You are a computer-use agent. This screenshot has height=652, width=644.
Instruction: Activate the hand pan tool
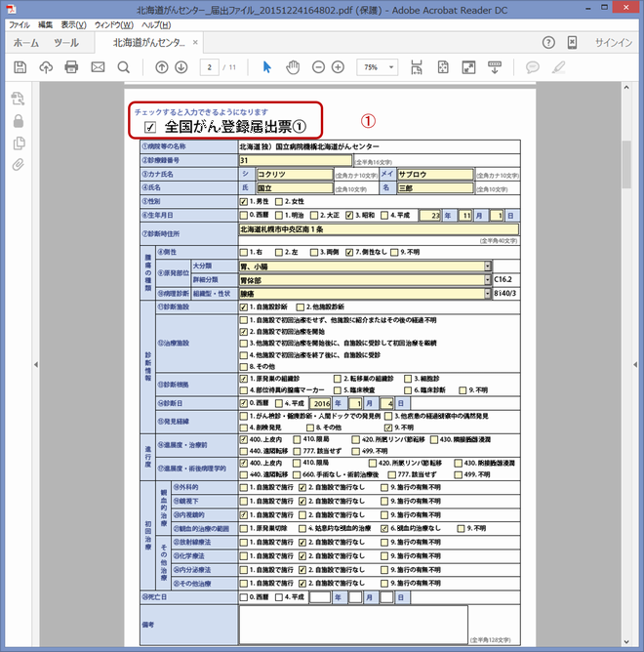293,67
